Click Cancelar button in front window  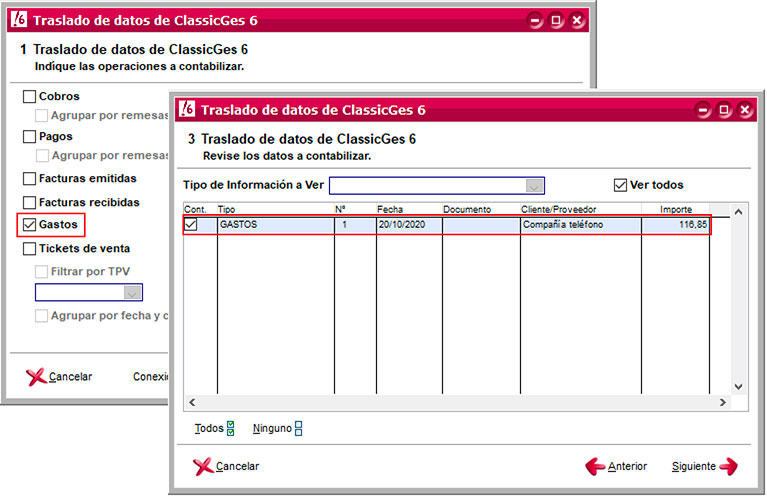point(226,467)
